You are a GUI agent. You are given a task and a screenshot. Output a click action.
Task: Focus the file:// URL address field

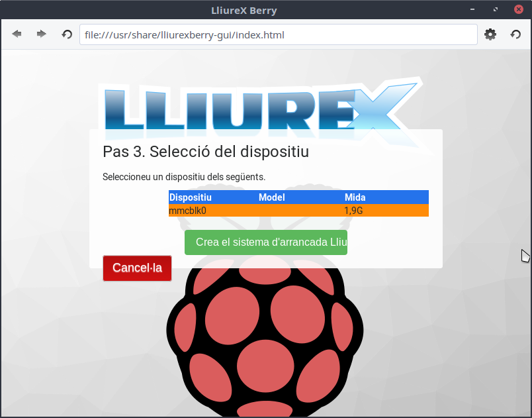pos(278,34)
